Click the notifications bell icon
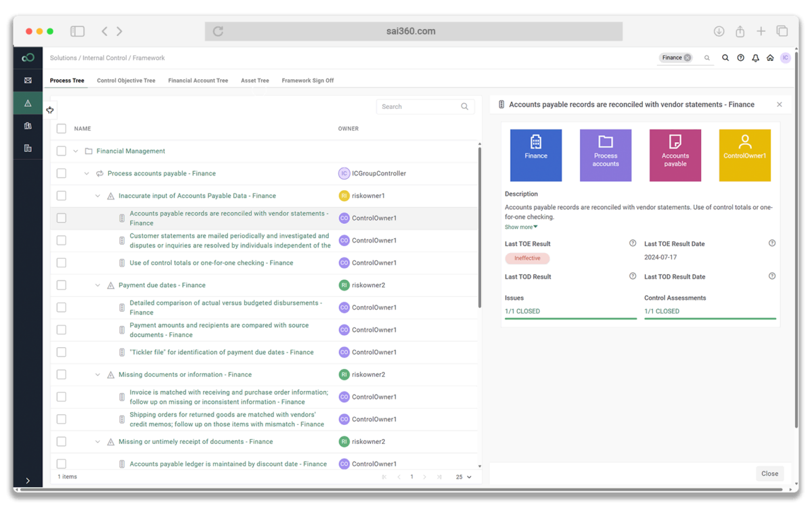The image size is (812, 521). pyautogui.click(x=755, y=58)
